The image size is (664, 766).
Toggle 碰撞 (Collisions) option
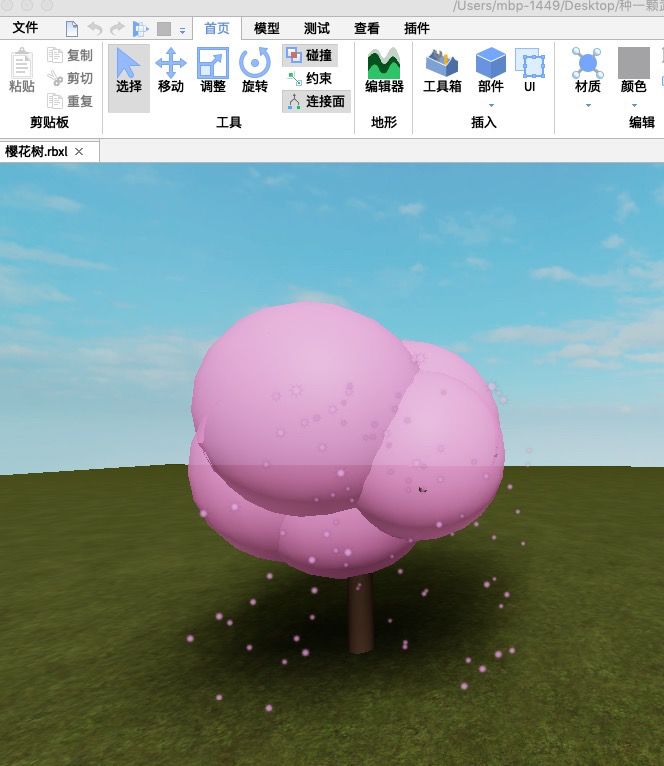click(x=310, y=55)
